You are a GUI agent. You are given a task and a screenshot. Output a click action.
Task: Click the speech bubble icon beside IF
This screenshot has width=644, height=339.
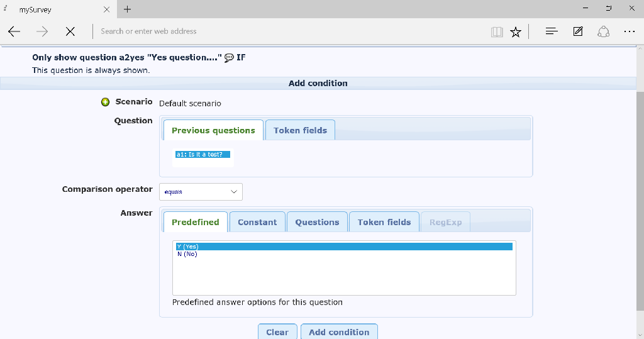click(x=229, y=58)
